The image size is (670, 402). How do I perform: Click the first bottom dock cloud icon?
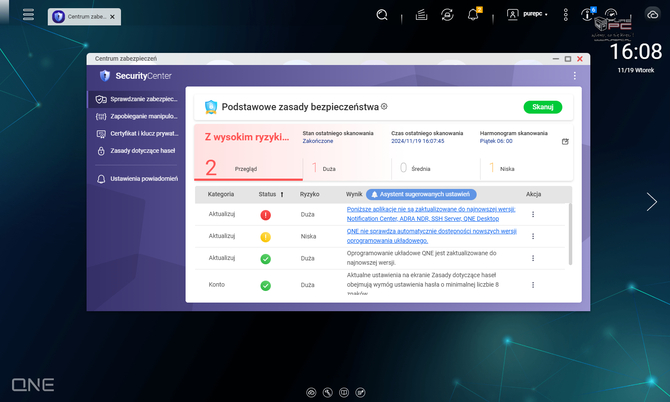pyautogui.click(x=311, y=393)
